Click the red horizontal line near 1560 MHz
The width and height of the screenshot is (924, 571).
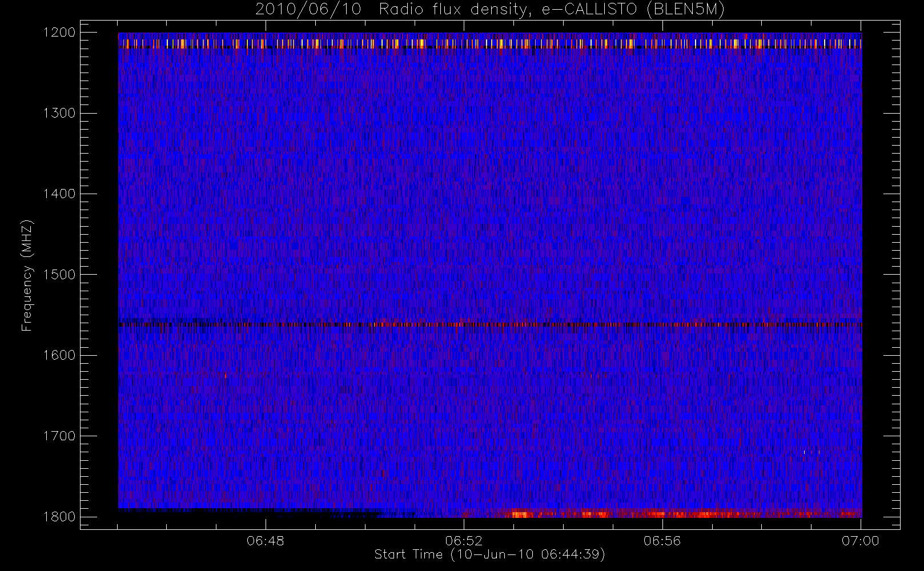pyautogui.click(x=490, y=324)
